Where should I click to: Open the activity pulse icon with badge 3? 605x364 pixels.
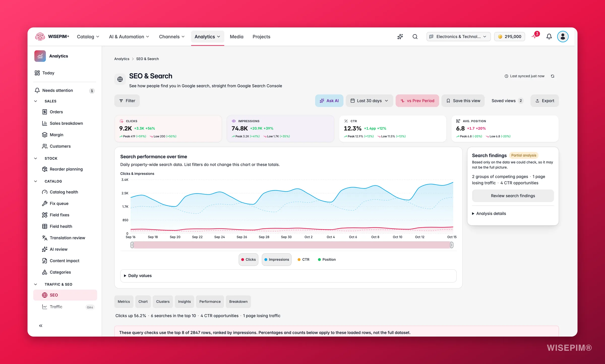click(x=535, y=36)
